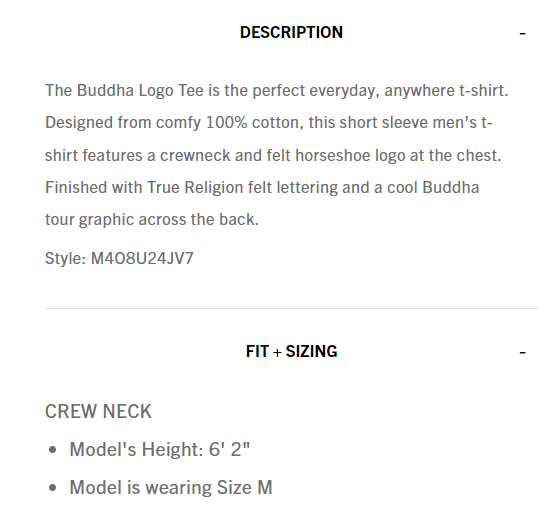Click 'tour graphic across the back' line

coord(152,219)
